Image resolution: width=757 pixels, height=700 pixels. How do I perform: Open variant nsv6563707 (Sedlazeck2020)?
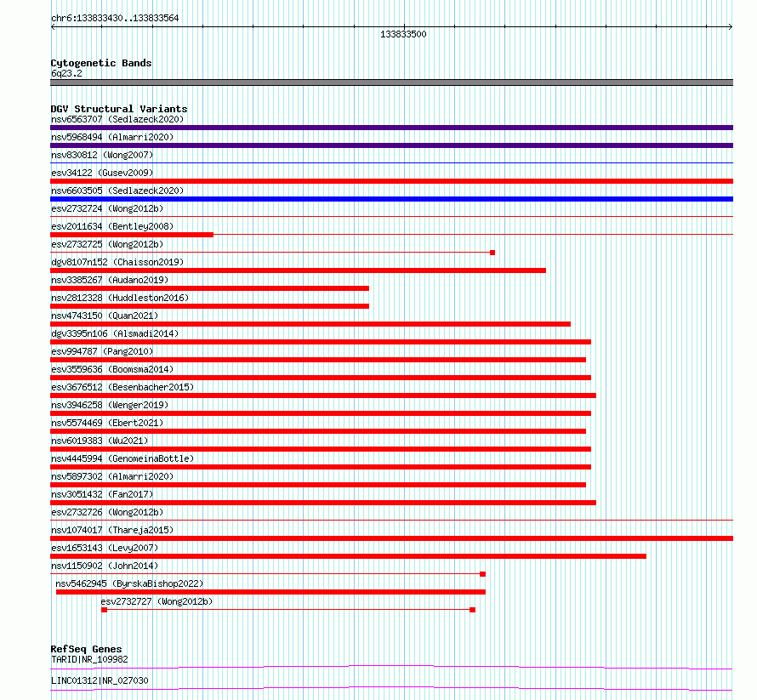pyautogui.click(x=117, y=119)
